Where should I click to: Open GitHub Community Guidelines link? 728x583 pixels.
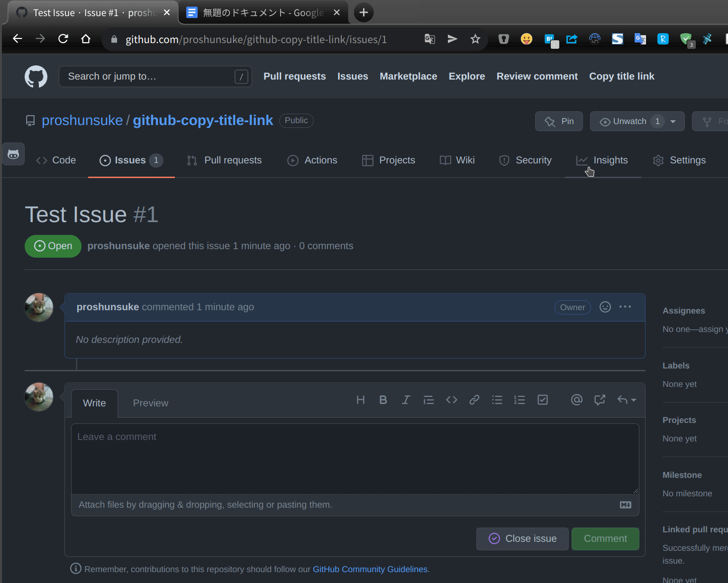(x=370, y=569)
